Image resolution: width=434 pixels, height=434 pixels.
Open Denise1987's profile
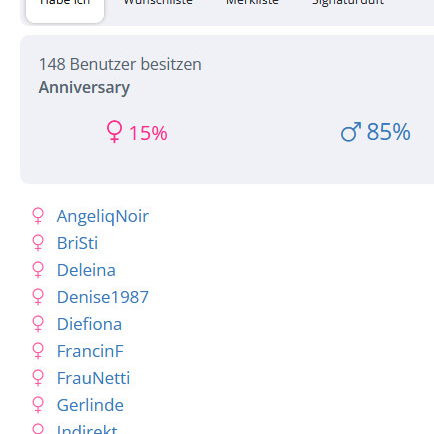[x=103, y=297]
